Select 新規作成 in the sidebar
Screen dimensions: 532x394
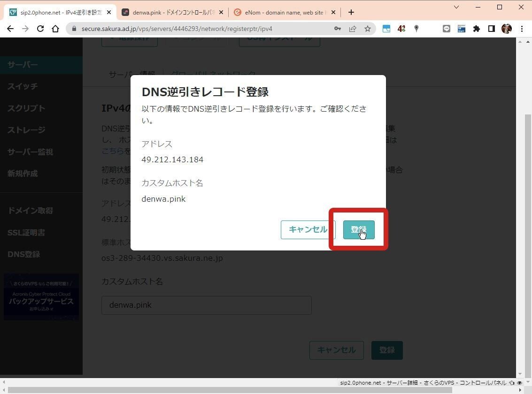[23, 174]
